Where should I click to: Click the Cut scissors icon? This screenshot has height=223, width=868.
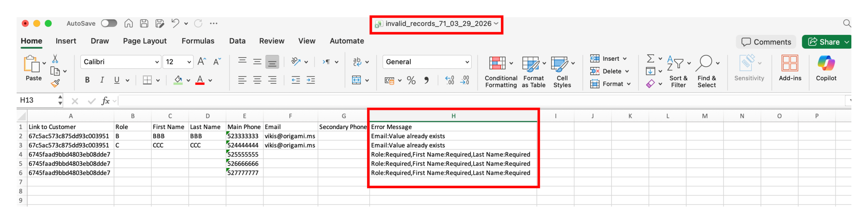(55, 59)
